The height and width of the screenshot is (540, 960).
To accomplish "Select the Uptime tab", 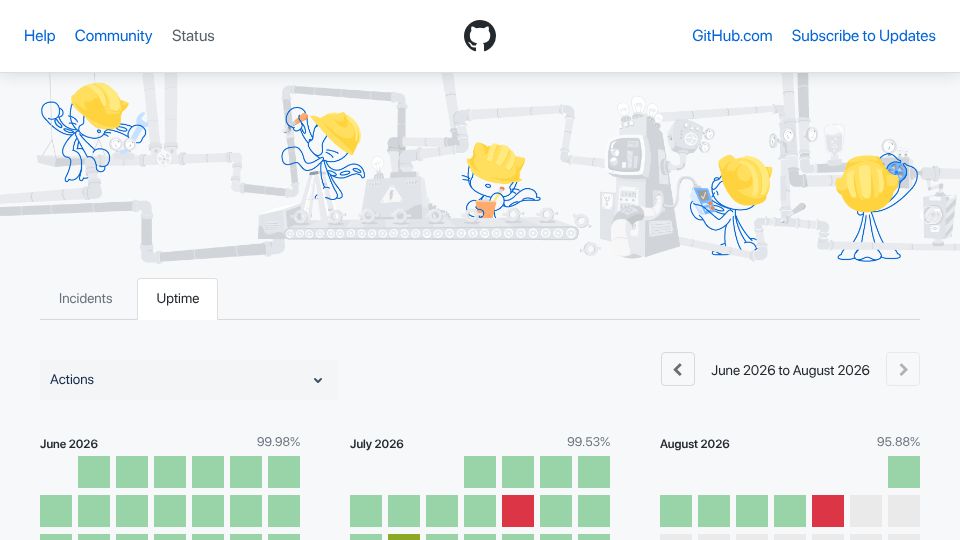I will (x=178, y=298).
